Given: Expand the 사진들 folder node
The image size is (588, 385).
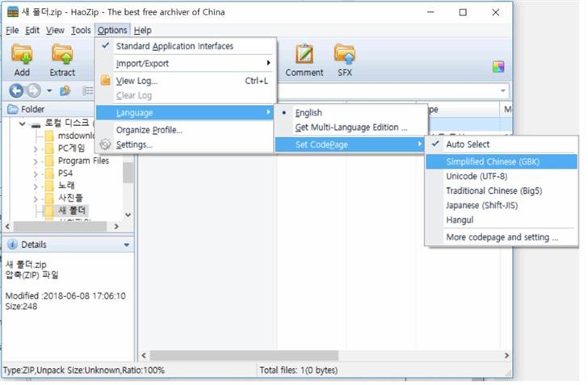Looking at the screenshot, I should click(36, 199).
